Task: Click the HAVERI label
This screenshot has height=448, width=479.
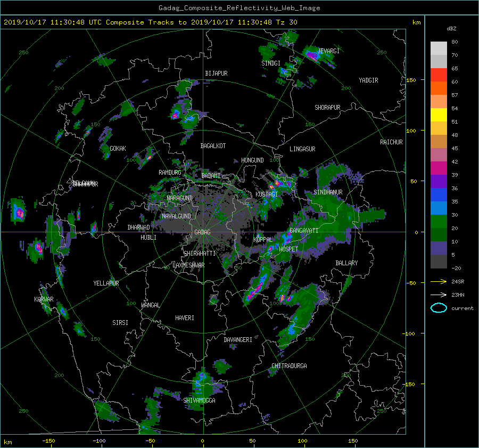Action: click(185, 318)
